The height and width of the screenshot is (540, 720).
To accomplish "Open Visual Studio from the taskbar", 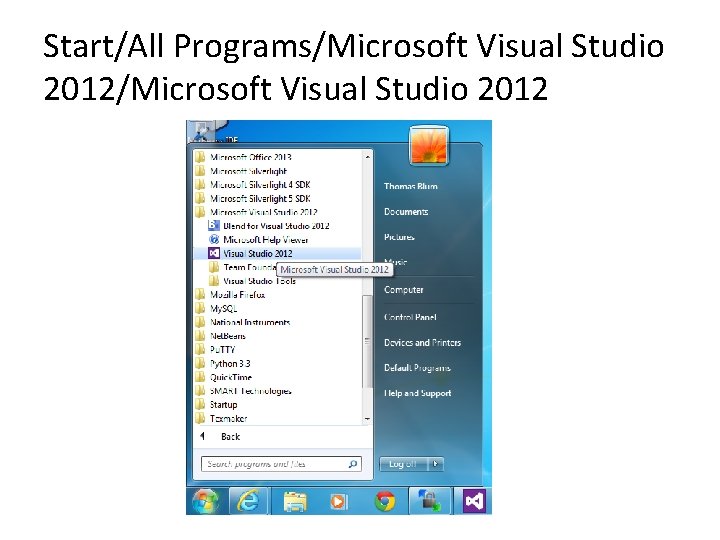I will coord(474,501).
